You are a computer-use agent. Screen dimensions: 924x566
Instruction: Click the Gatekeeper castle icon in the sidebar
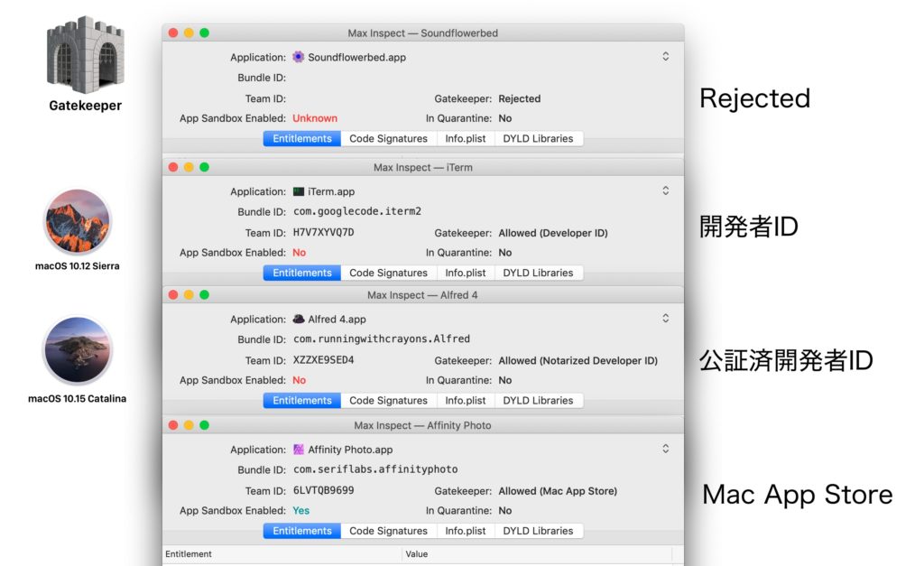click(x=84, y=56)
